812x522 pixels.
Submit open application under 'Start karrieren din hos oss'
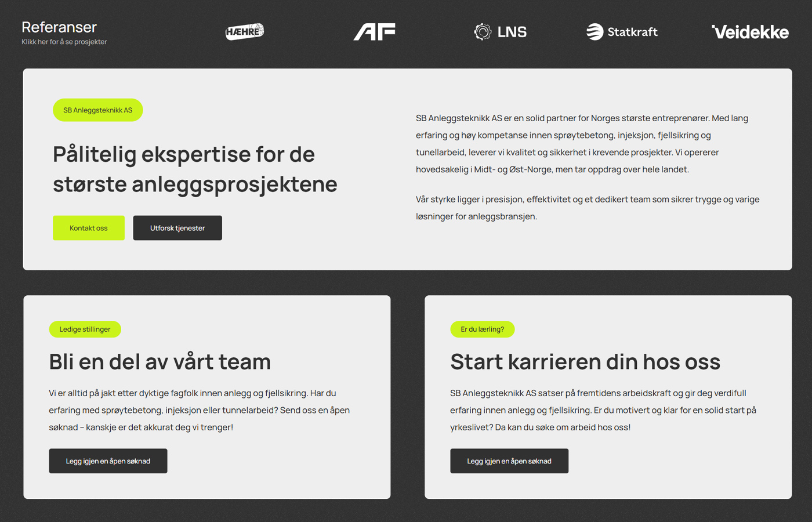point(510,461)
